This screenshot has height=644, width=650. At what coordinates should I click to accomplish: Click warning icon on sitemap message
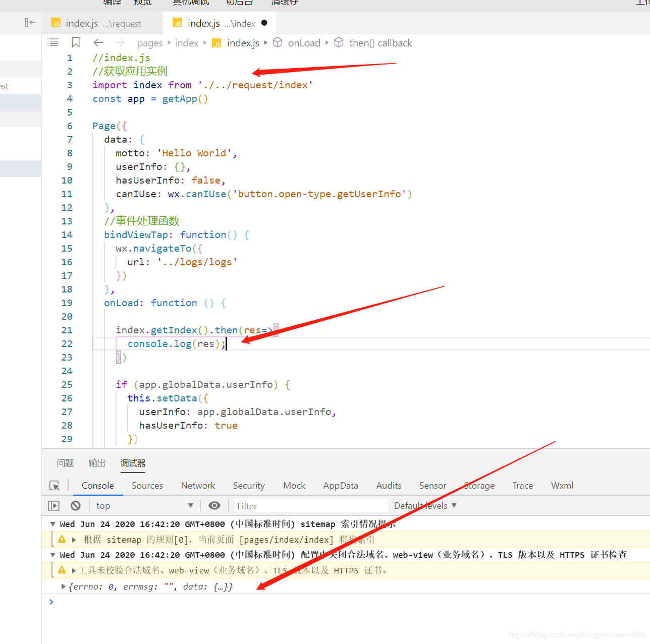click(62, 539)
